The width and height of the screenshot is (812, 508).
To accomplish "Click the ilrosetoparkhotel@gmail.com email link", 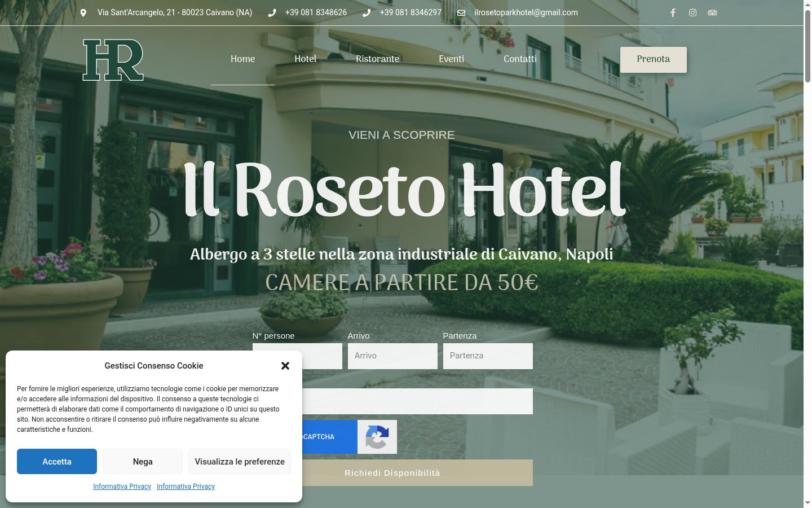I will 526,12.
